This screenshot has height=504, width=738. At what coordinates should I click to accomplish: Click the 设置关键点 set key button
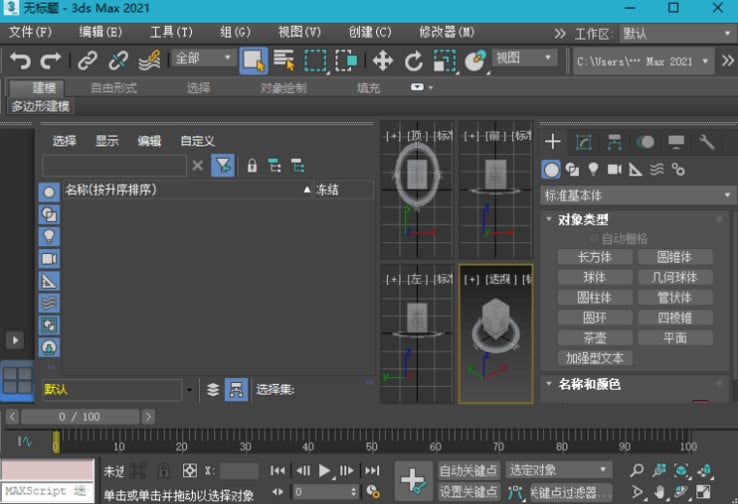coord(468,492)
